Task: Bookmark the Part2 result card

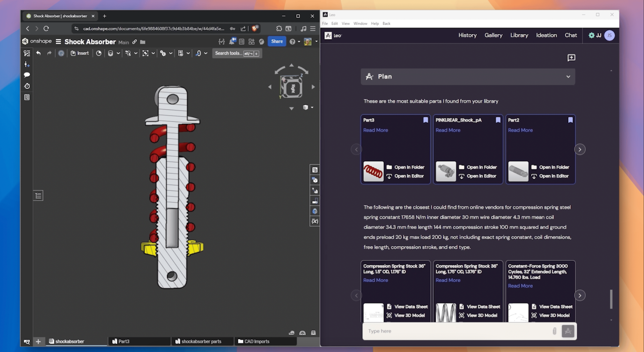Action: pyautogui.click(x=570, y=120)
